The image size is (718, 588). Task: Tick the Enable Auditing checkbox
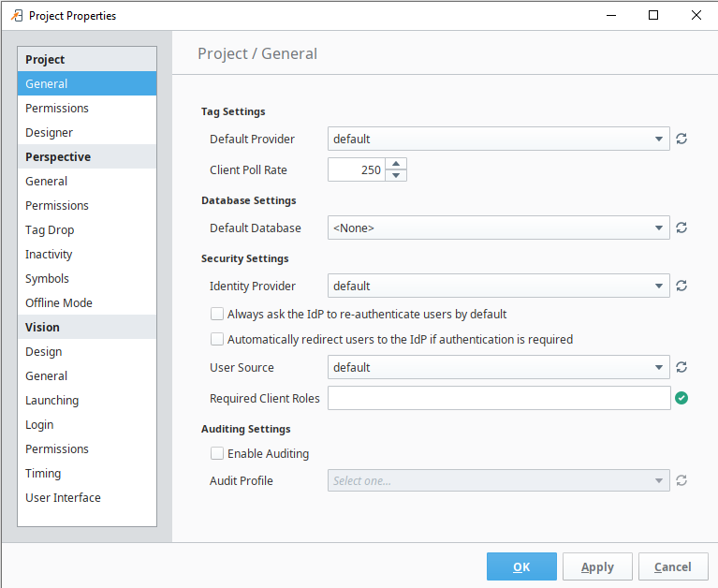click(217, 453)
